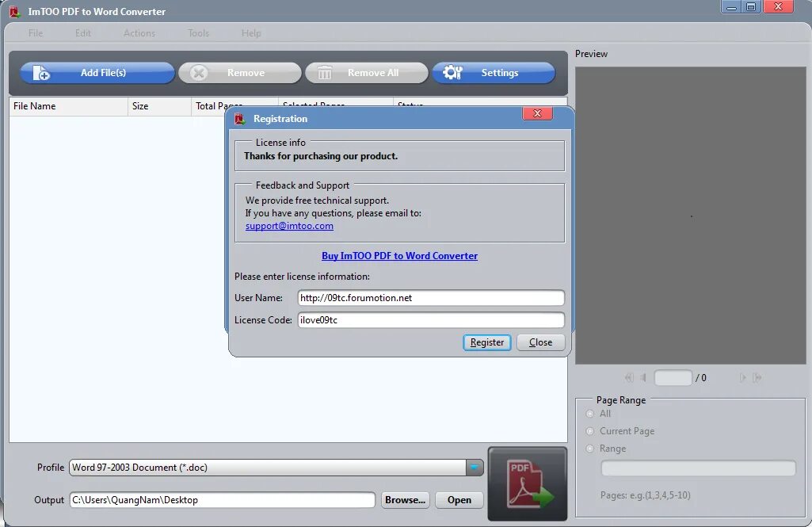
Task: Open the Tools menu
Action: [x=198, y=33]
